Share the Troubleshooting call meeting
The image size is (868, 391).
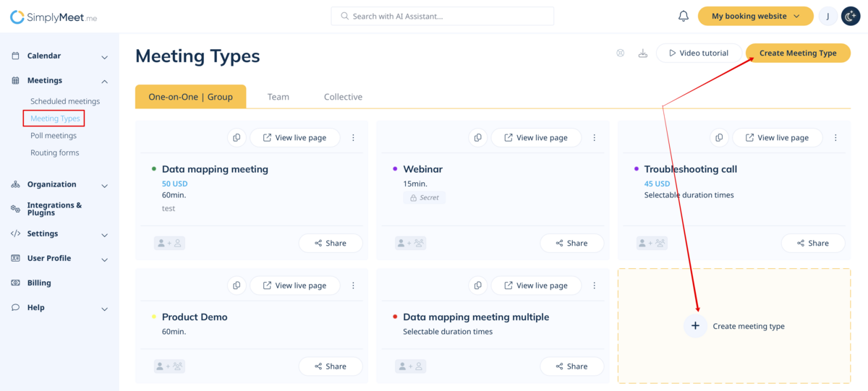[x=812, y=244]
